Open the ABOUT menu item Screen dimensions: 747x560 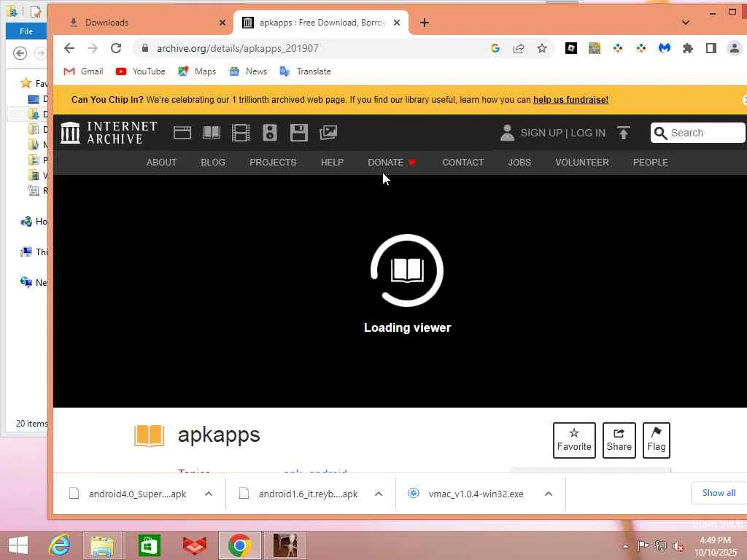point(161,163)
